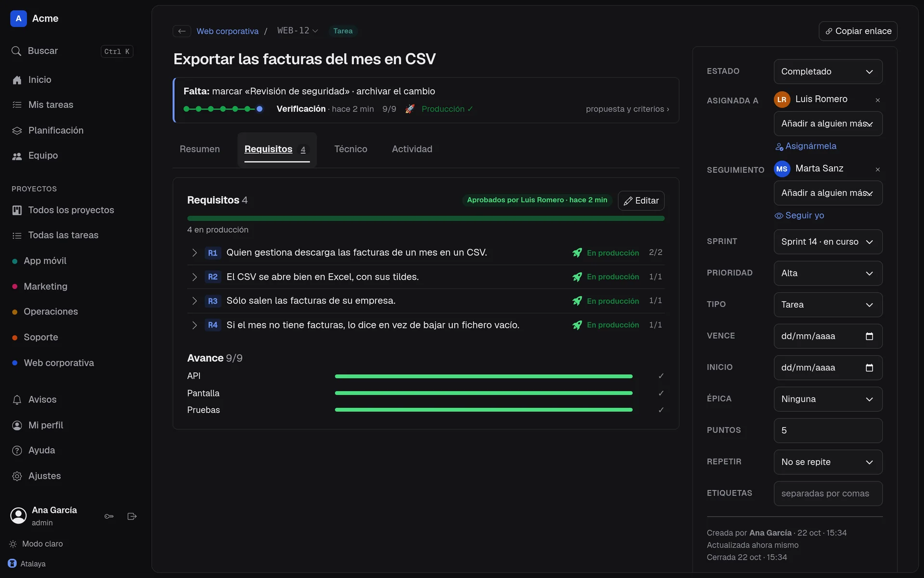924x578 pixels.
Task: Click the back arrow button
Action: pyautogui.click(x=182, y=31)
